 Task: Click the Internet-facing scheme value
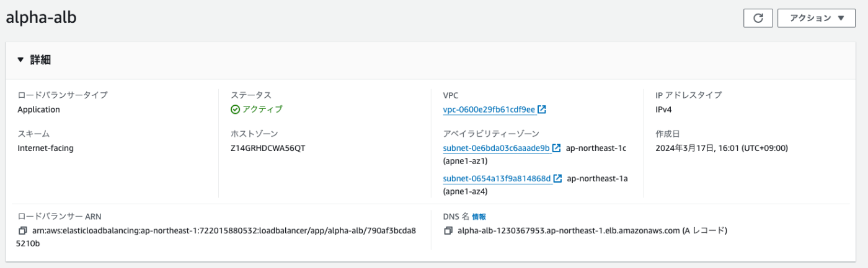point(45,148)
